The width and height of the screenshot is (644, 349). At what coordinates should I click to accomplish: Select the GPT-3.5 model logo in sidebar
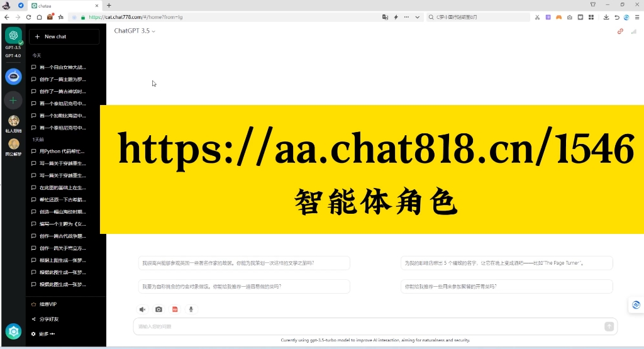(13, 36)
